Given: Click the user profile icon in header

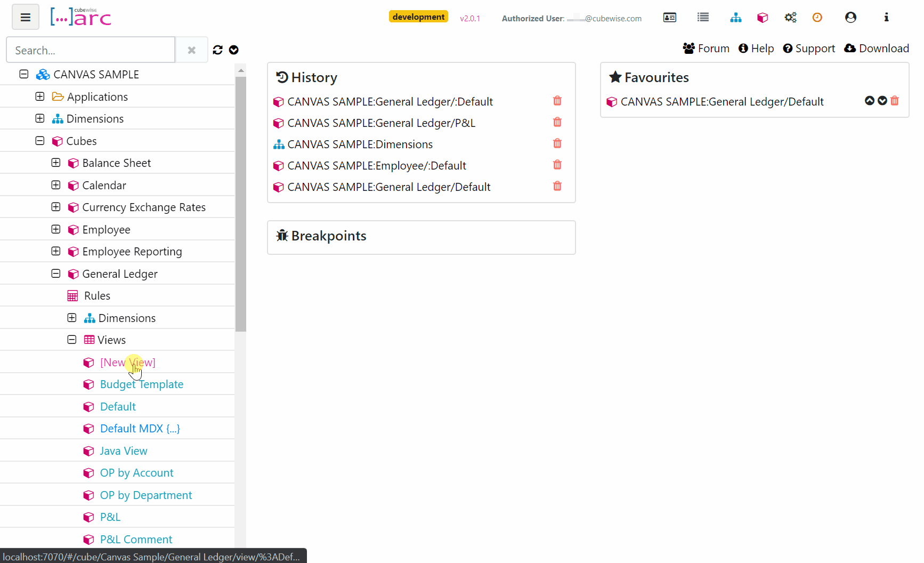Looking at the screenshot, I should [x=850, y=18].
